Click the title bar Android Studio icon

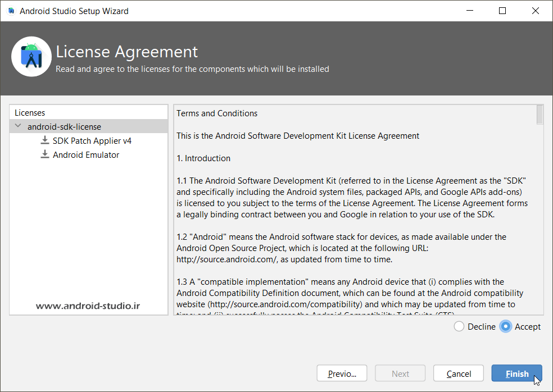(11, 11)
